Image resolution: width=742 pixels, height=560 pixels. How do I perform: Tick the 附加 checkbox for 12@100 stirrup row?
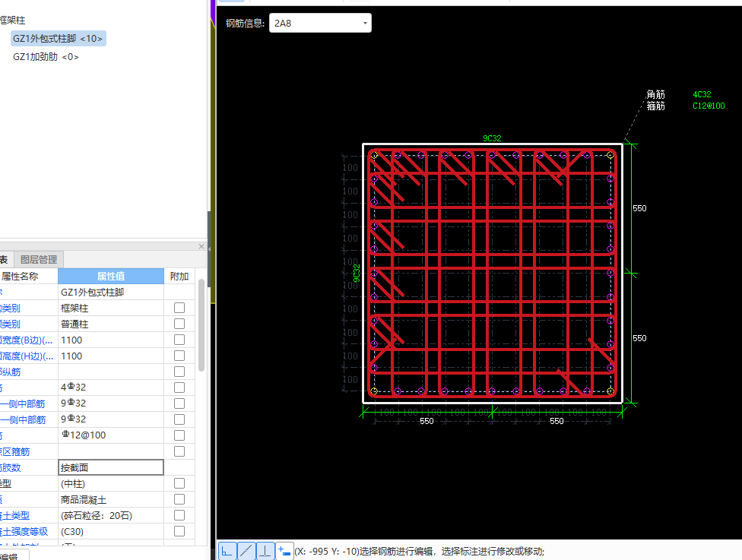pos(179,435)
